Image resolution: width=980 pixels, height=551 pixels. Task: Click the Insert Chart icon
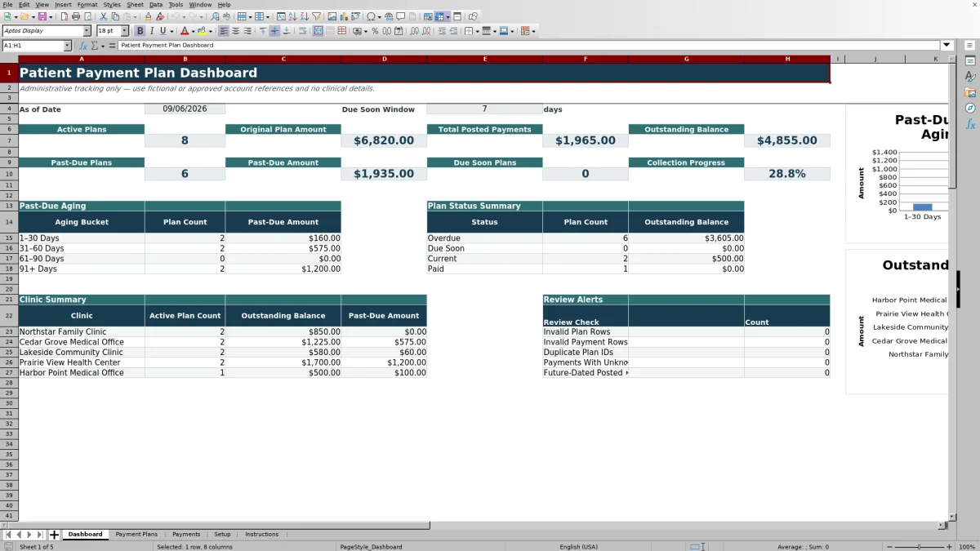point(343,16)
